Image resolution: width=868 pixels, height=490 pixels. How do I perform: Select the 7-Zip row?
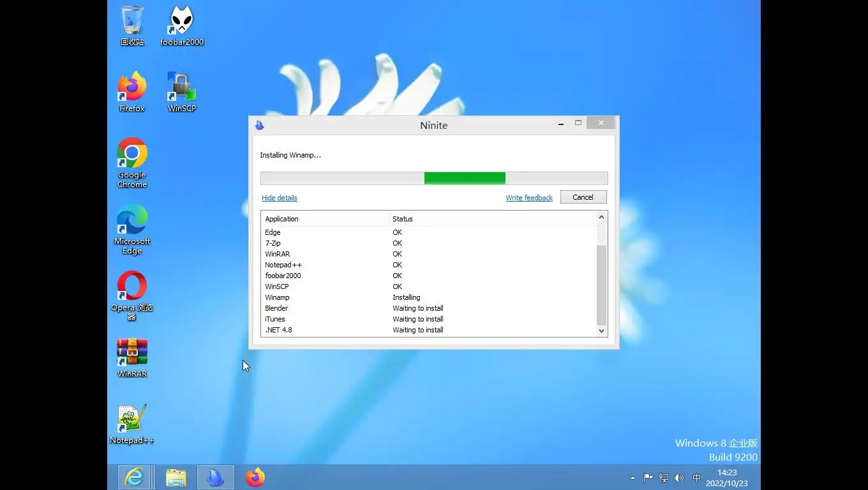[429, 243]
